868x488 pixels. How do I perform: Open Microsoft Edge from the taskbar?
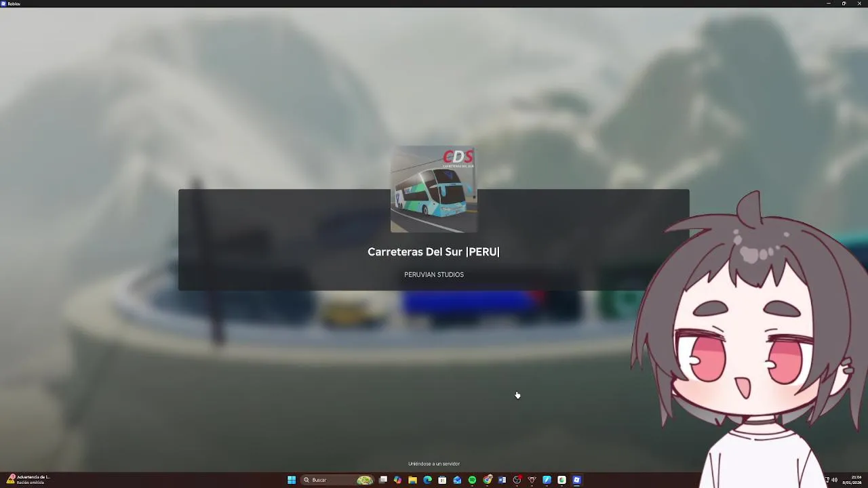[427, 480]
